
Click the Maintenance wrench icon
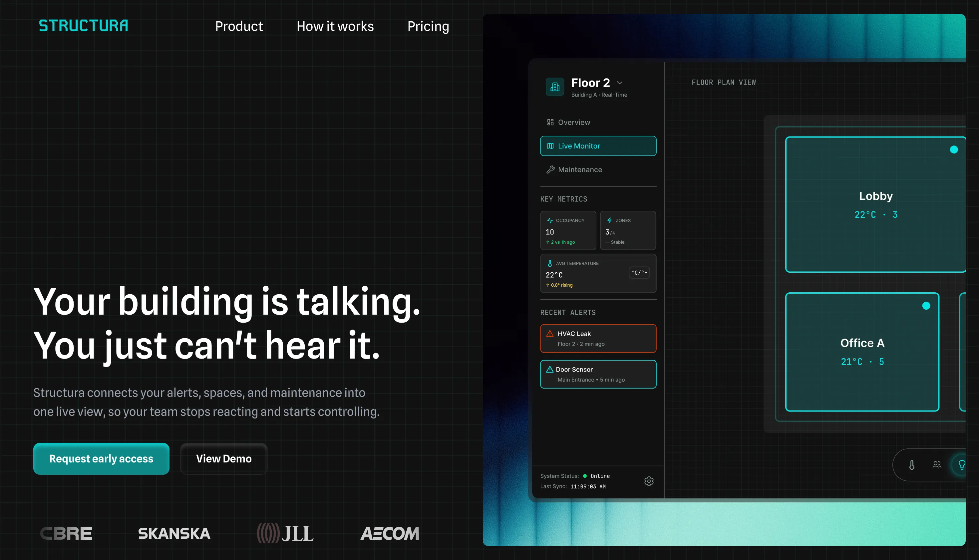point(550,169)
